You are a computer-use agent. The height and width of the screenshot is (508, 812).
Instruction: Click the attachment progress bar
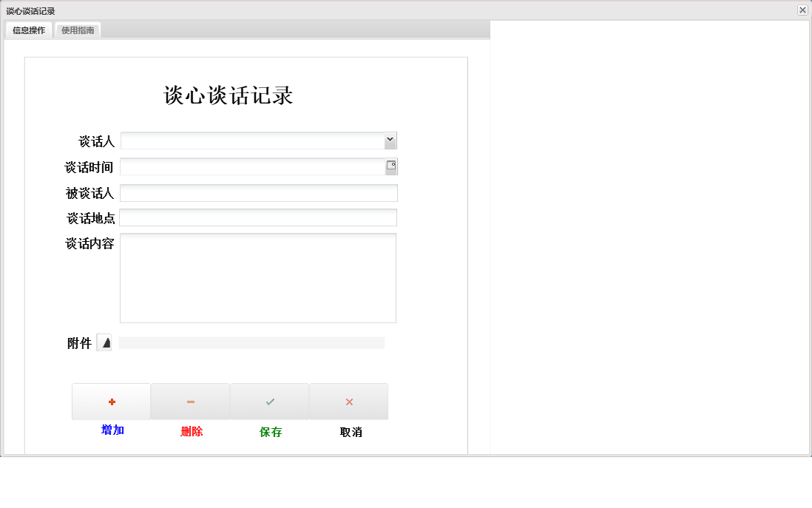(x=251, y=342)
